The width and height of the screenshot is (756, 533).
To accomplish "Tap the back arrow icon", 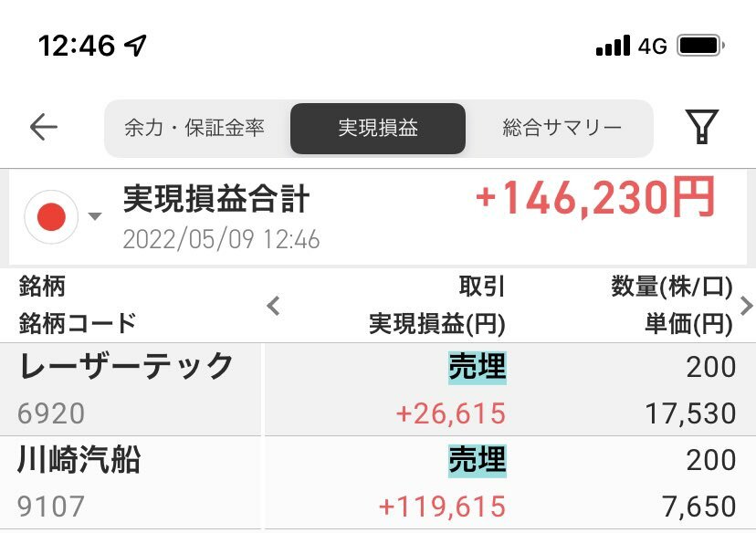I will pos(44,127).
